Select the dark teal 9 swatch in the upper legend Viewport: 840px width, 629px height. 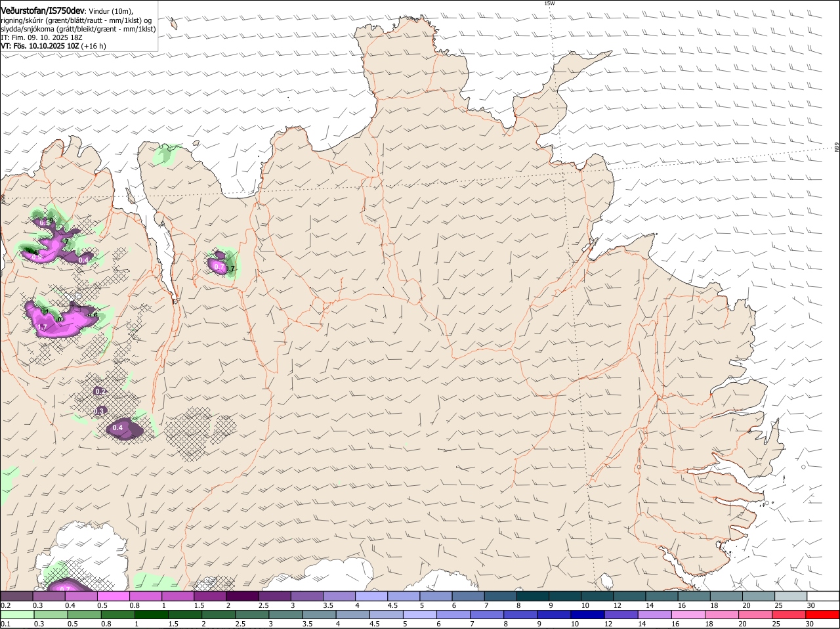(x=565, y=596)
